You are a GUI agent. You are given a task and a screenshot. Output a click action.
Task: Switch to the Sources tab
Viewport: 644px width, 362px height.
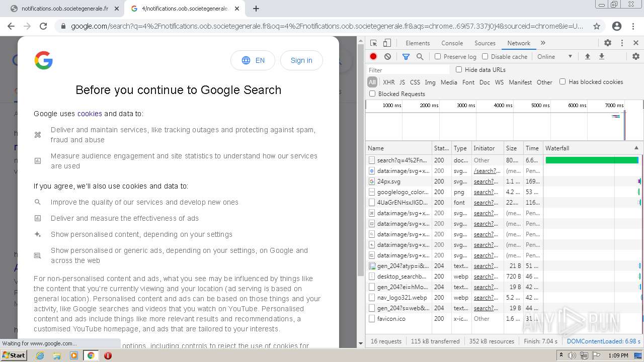(x=485, y=43)
